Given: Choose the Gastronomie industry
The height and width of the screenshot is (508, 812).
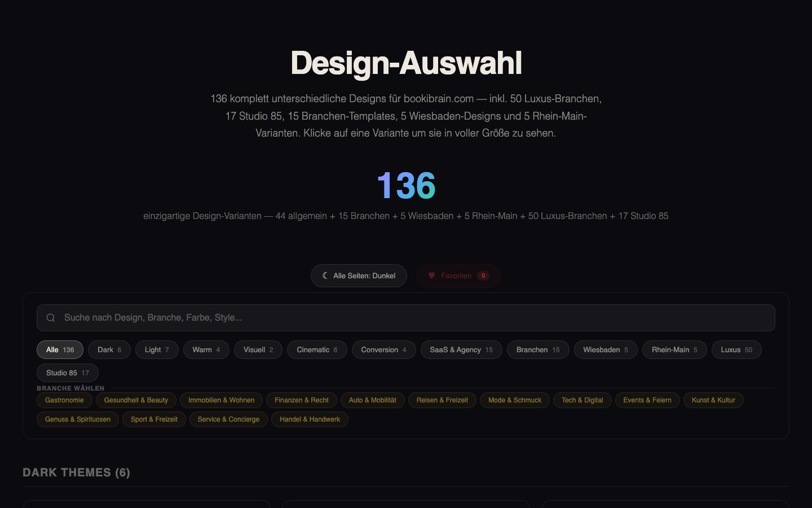Looking at the screenshot, I should tap(64, 400).
